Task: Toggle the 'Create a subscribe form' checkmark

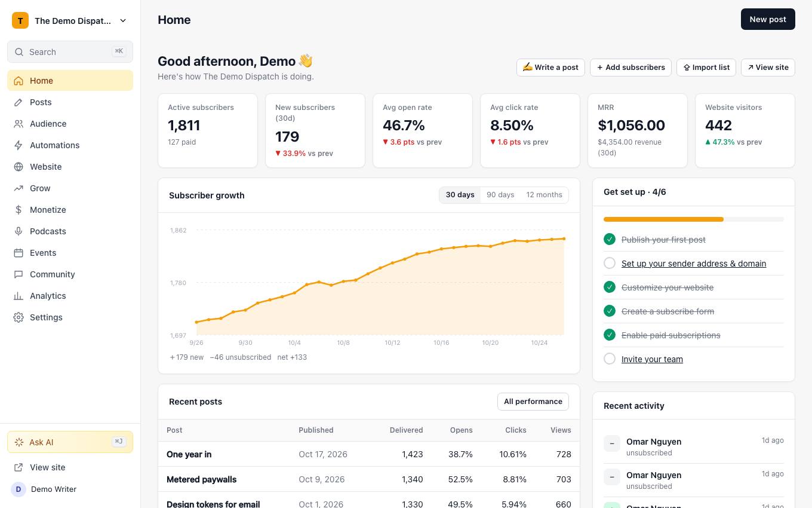Action: click(610, 311)
